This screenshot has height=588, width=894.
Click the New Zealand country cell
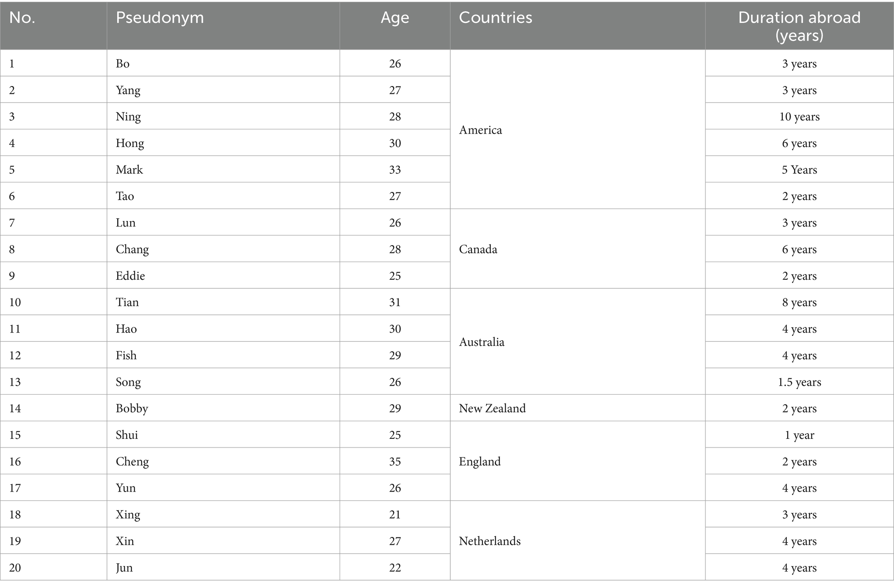(577, 408)
